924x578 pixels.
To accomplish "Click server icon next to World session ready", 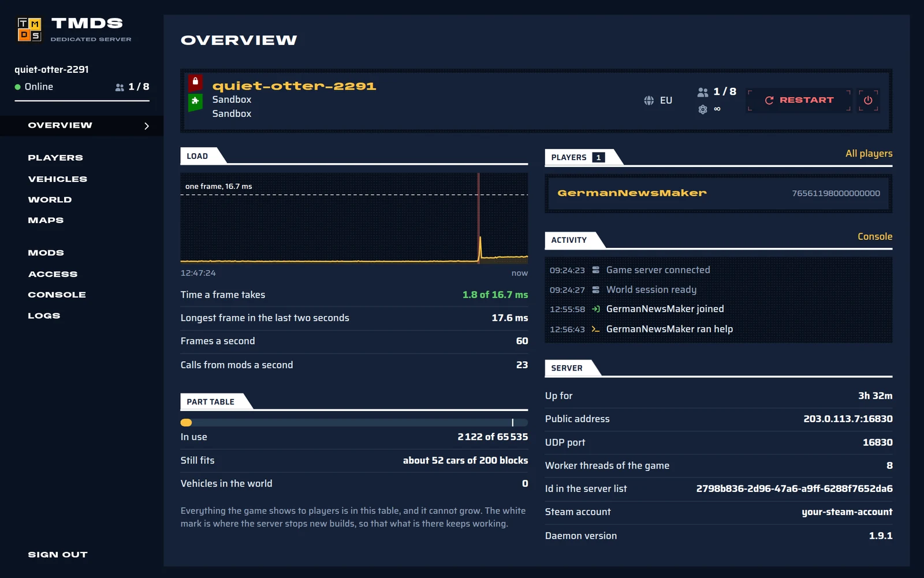I will (595, 290).
